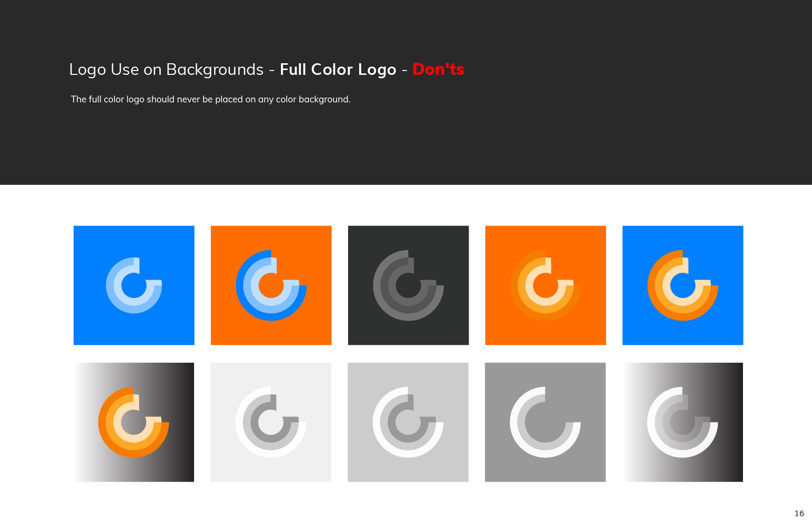Select the gray logo on dark charcoal square
This screenshot has width=812, height=524.
click(x=408, y=285)
